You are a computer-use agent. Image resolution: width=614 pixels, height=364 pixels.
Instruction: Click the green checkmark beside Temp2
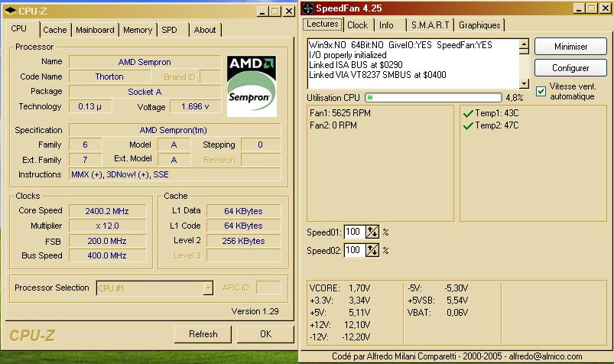(x=468, y=125)
